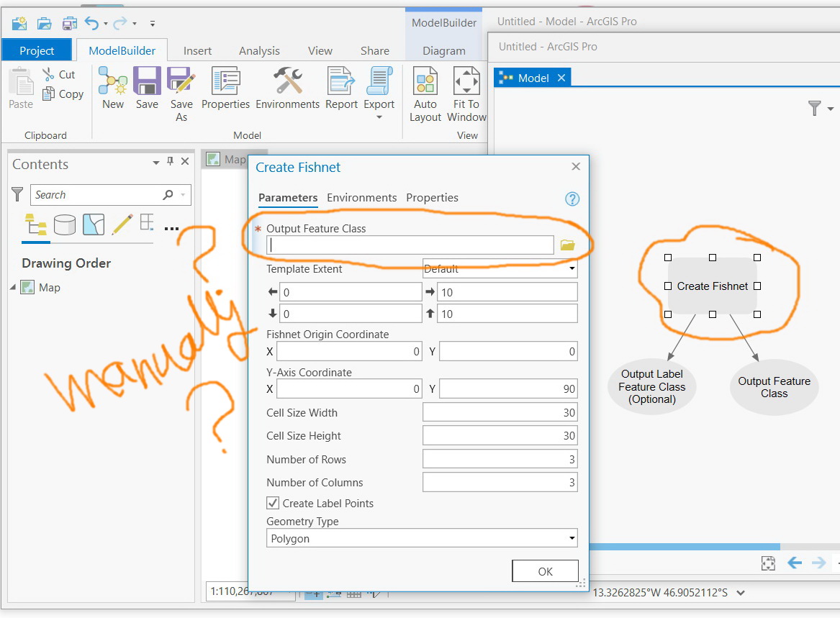This screenshot has height=618, width=840.
Task: Select the Map item in Drawing Order
Action: coord(49,288)
